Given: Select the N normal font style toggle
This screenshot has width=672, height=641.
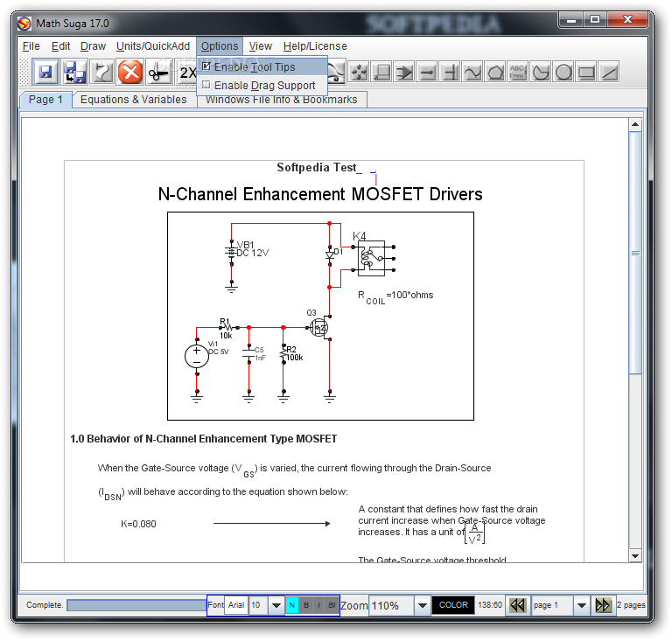Looking at the screenshot, I should (x=292, y=605).
